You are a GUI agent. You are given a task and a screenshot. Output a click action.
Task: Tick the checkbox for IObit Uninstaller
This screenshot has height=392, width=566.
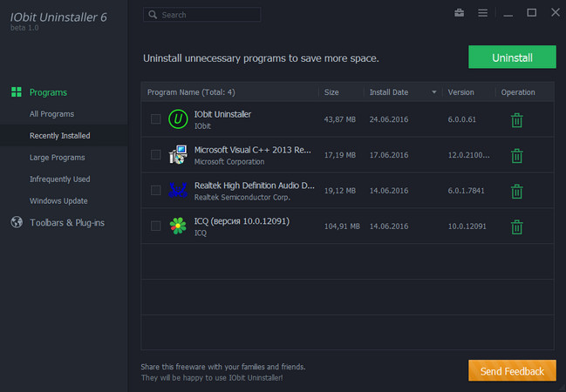(x=155, y=119)
